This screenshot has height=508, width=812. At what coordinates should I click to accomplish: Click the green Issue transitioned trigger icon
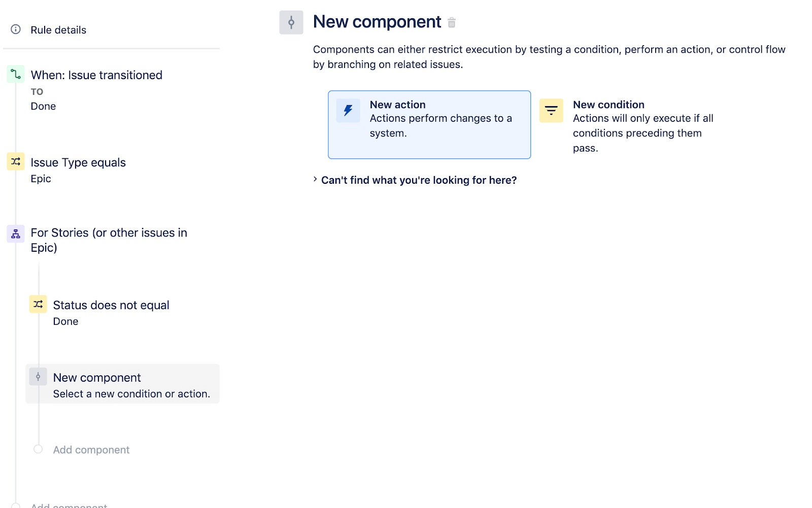point(15,74)
